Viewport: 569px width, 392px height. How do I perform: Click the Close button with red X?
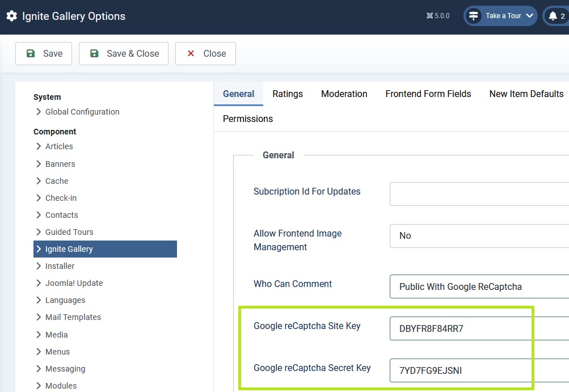[205, 54]
